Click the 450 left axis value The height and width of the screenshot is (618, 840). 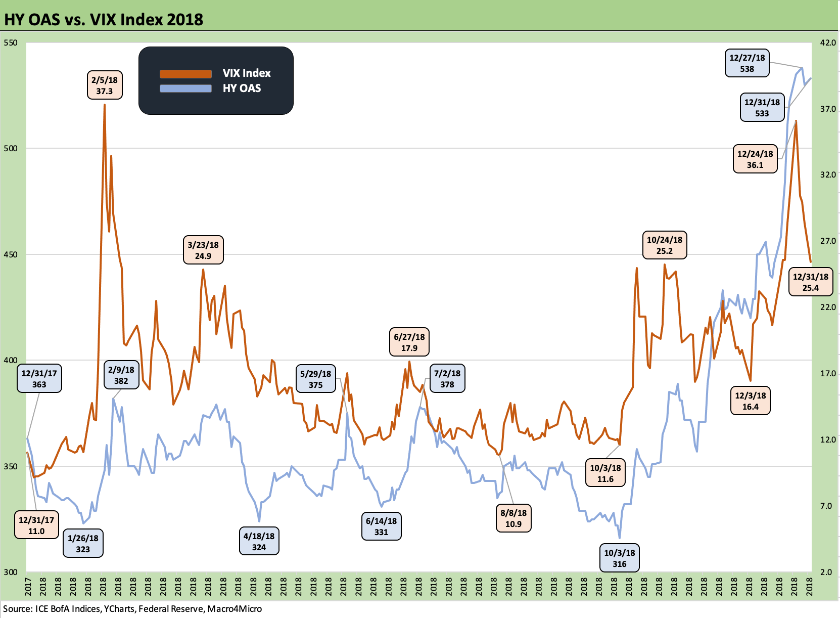click(11, 254)
